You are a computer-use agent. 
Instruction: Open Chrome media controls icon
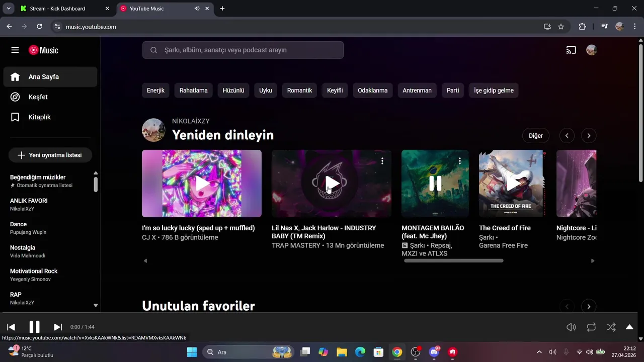(604, 27)
